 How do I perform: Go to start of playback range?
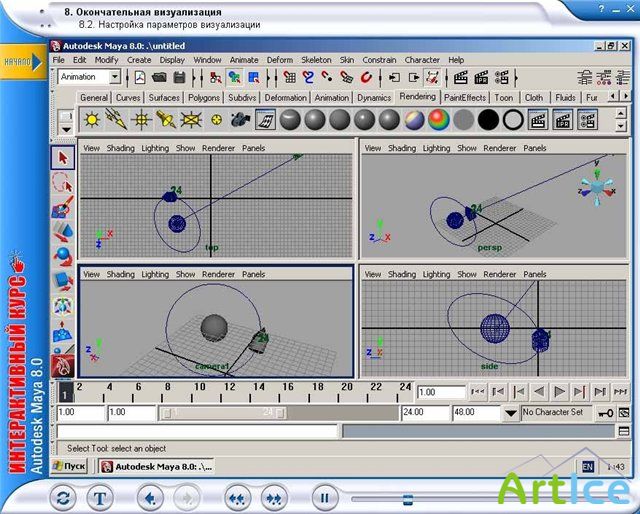click(x=478, y=392)
